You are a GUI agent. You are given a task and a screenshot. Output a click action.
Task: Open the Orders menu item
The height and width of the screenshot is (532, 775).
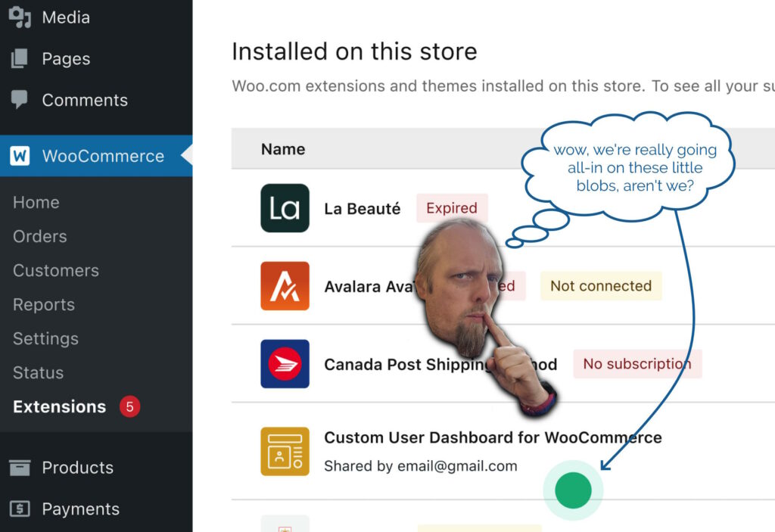(x=39, y=236)
